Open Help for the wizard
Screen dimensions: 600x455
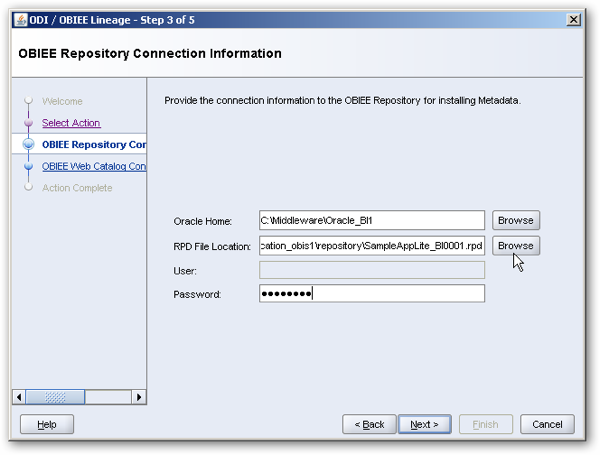(47, 424)
